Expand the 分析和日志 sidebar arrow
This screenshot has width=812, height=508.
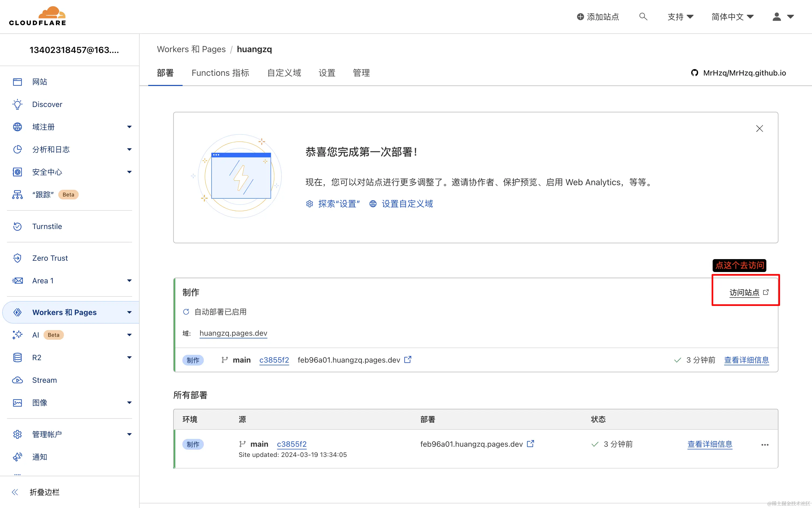pos(129,149)
